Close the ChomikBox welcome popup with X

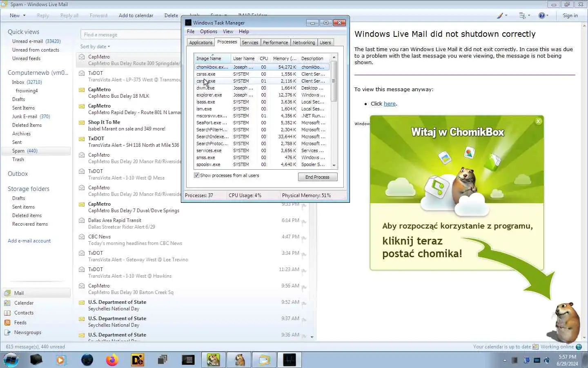538,121
